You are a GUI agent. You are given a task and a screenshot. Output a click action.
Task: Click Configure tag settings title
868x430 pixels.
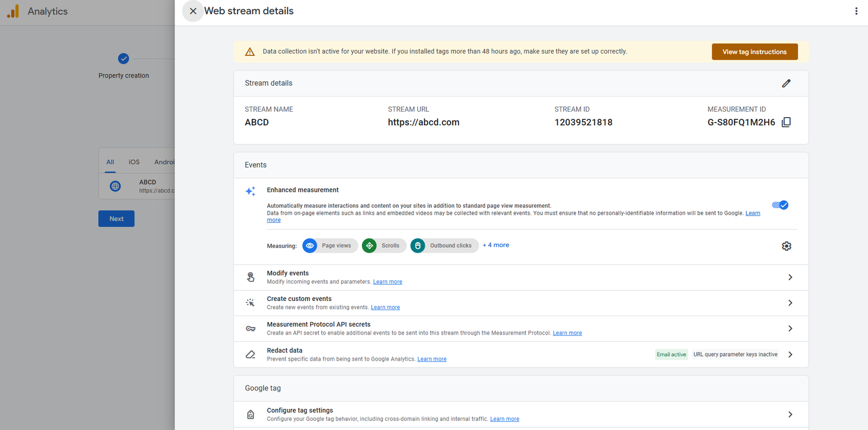click(299, 410)
